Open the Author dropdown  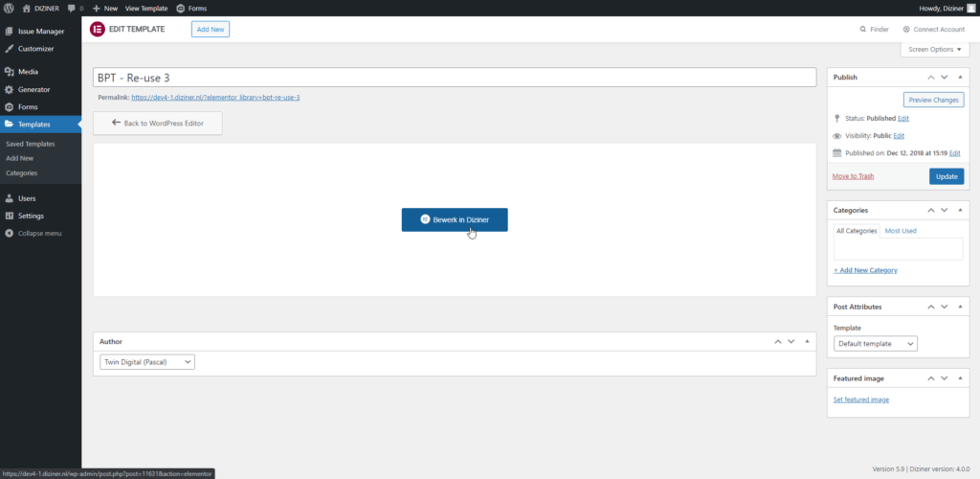(147, 362)
